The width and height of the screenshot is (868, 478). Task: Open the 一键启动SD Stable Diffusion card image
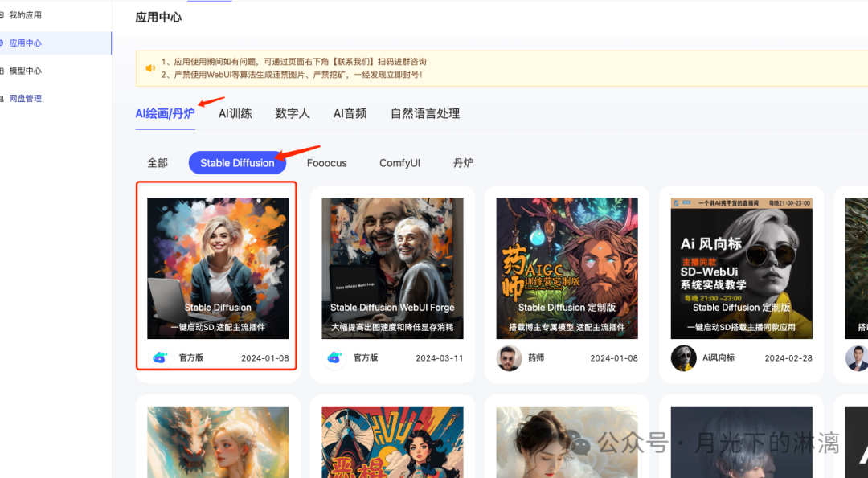218,268
